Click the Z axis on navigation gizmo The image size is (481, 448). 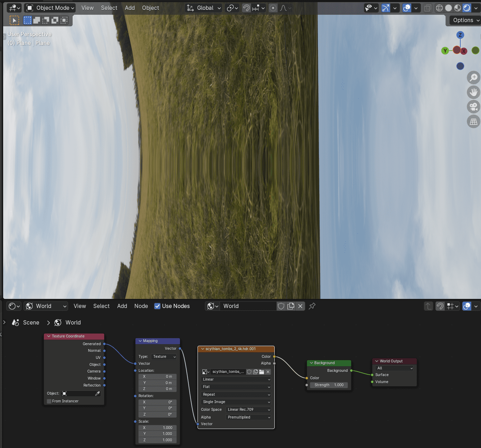coord(460,35)
